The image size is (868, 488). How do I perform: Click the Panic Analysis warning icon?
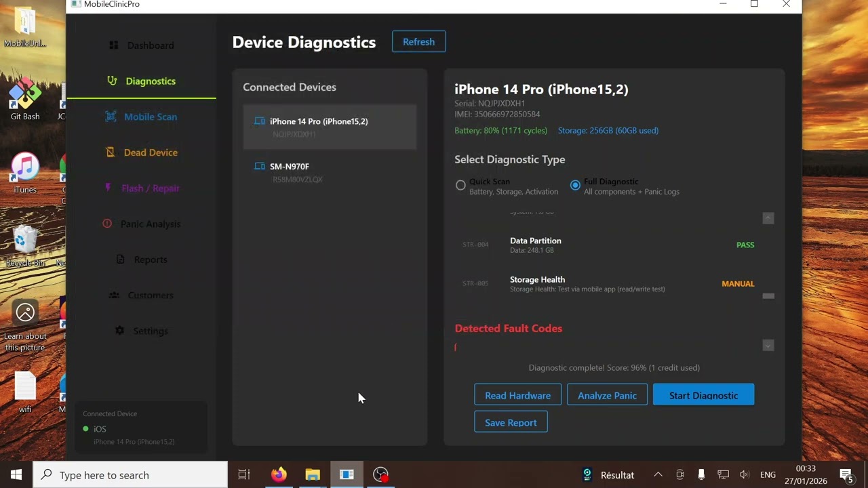click(107, 224)
